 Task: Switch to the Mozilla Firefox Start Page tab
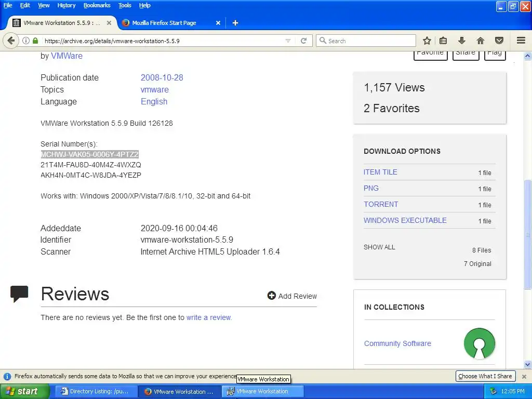(x=171, y=23)
